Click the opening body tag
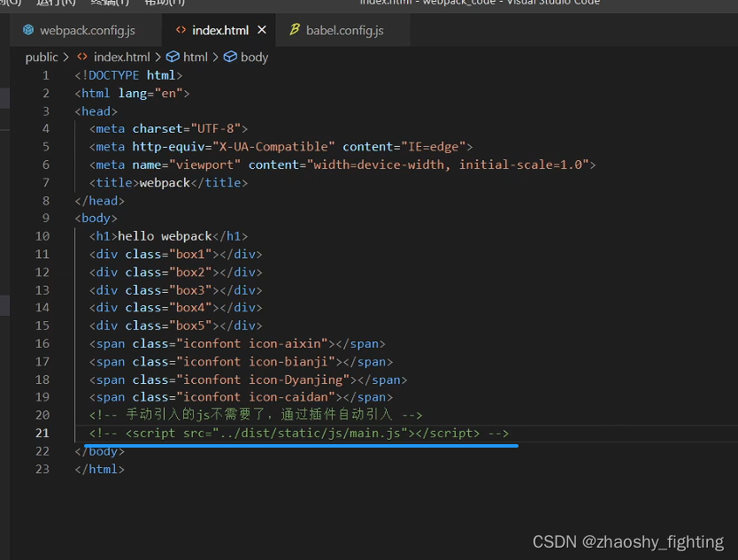 click(96, 219)
